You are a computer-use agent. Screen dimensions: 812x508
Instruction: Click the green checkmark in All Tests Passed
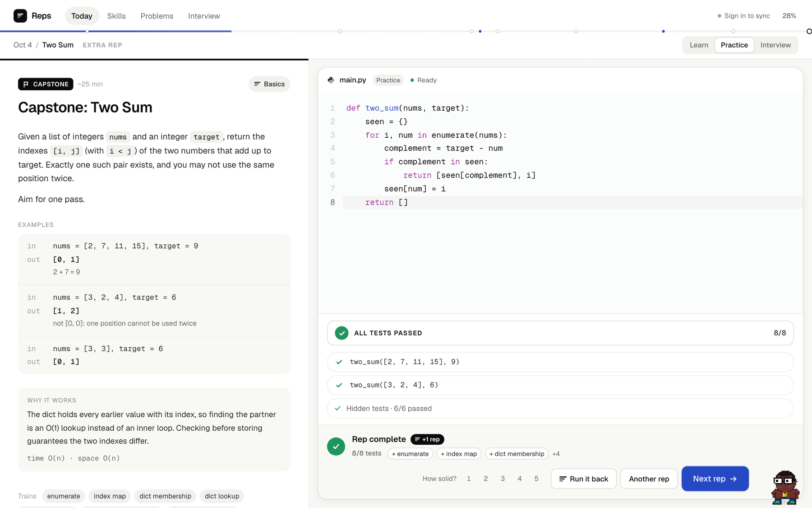coord(341,333)
